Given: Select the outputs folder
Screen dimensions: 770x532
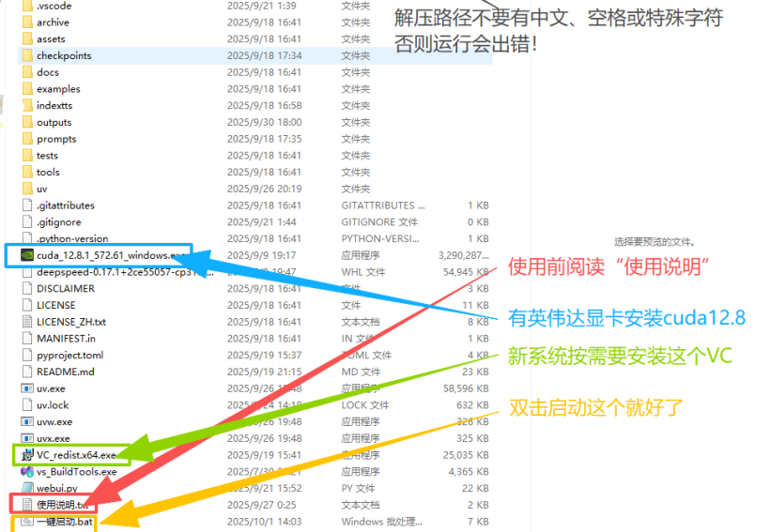Looking at the screenshot, I should pyautogui.click(x=54, y=122).
